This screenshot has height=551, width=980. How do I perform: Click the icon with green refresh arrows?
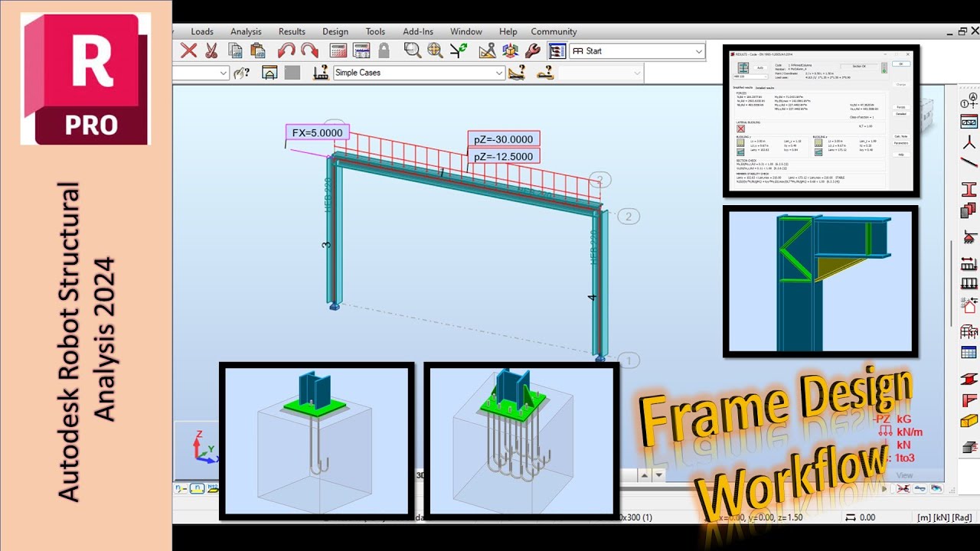(x=459, y=51)
